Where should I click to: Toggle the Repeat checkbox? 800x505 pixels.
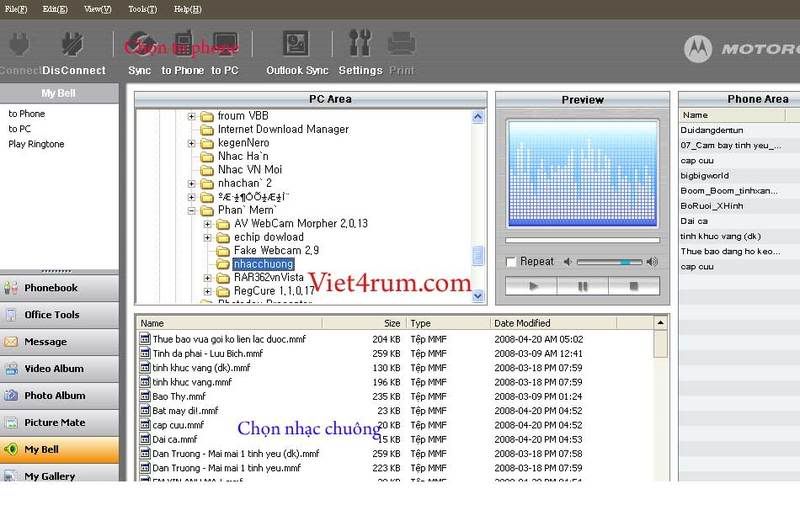(511, 262)
